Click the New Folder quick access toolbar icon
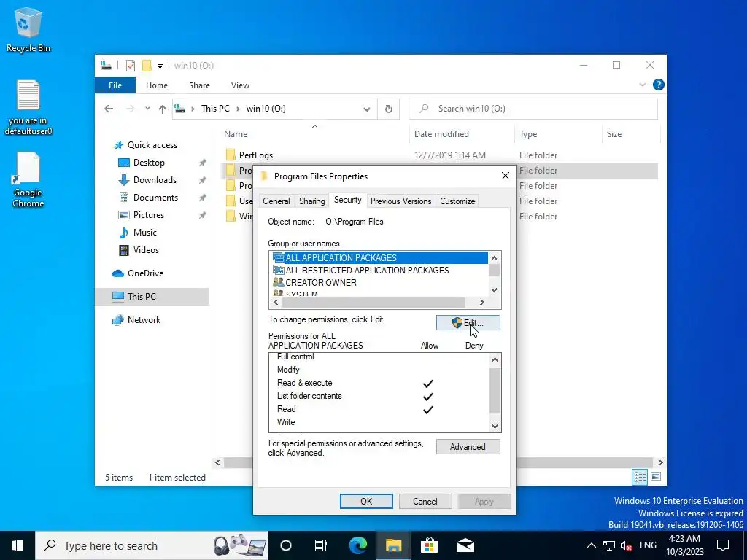The image size is (747, 560). (147, 66)
